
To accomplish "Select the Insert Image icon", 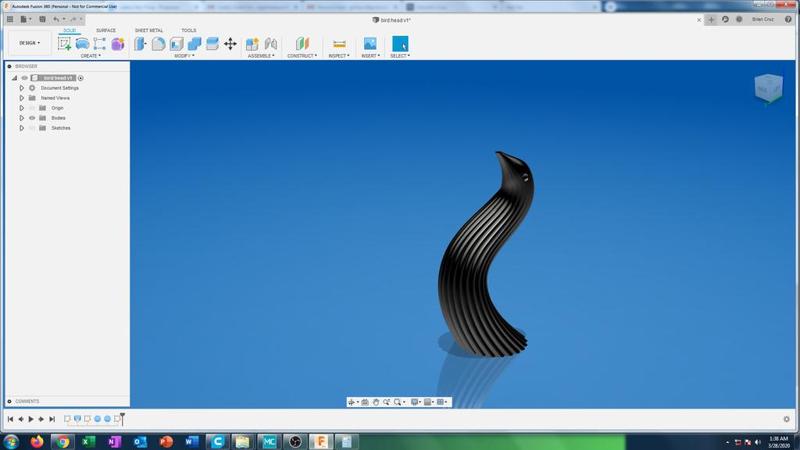I will click(x=370, y=44).
